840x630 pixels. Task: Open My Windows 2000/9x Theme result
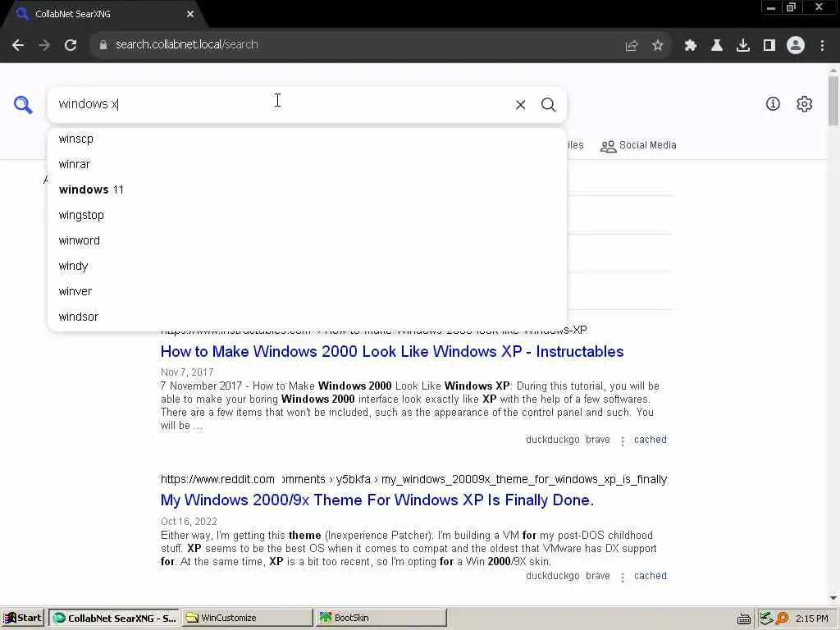377,500
